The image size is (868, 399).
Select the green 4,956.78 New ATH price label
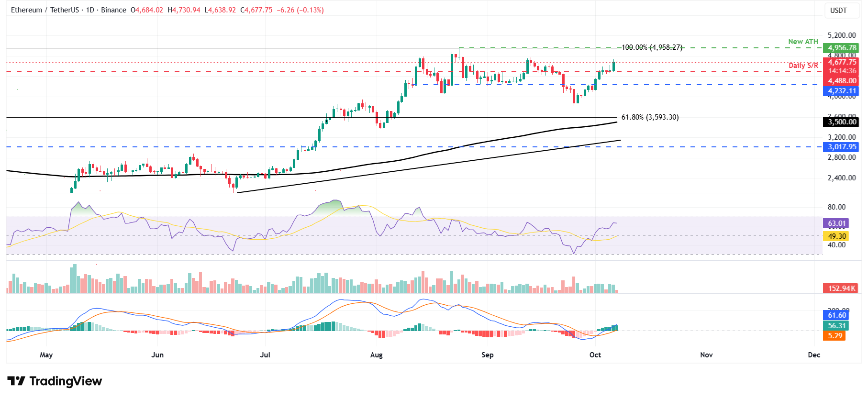(x=841, y=48)
